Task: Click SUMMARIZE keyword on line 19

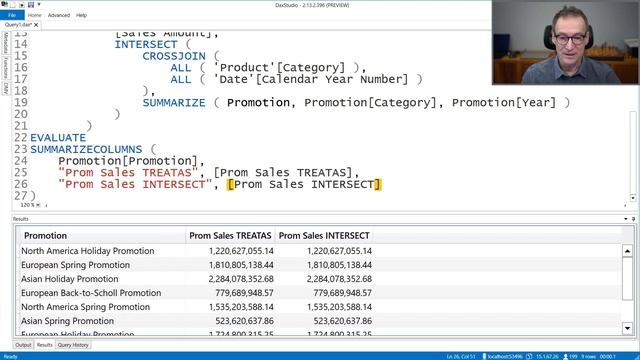Action: [x=174, y=102]
